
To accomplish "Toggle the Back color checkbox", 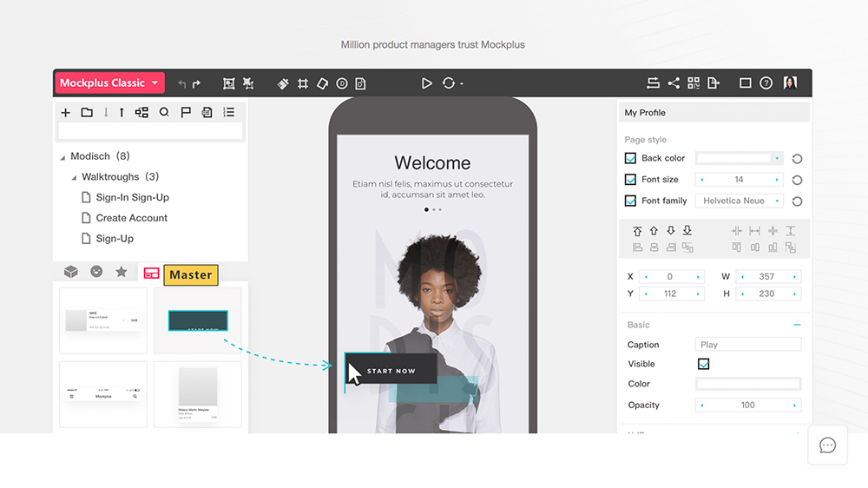I will [x=631, y=158].
